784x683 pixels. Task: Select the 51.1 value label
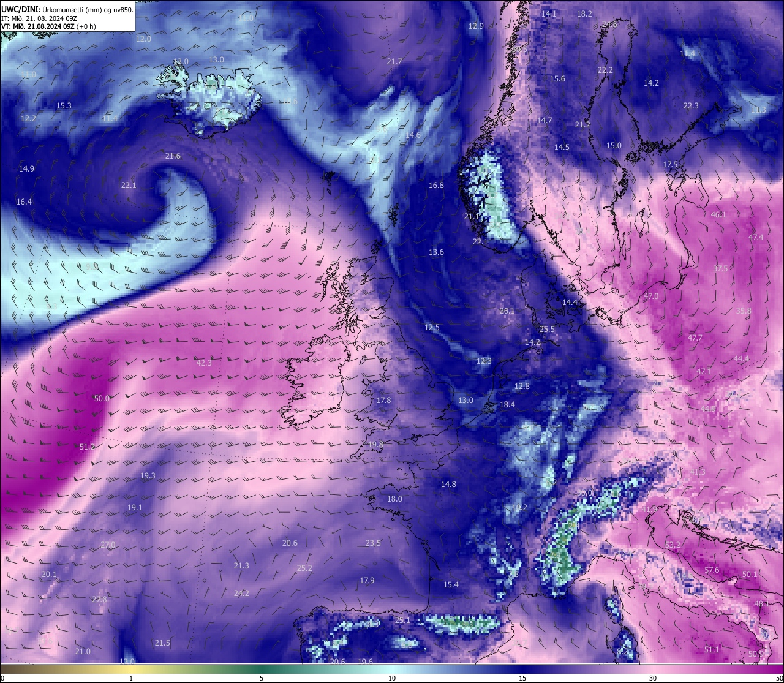click(712, 649)
